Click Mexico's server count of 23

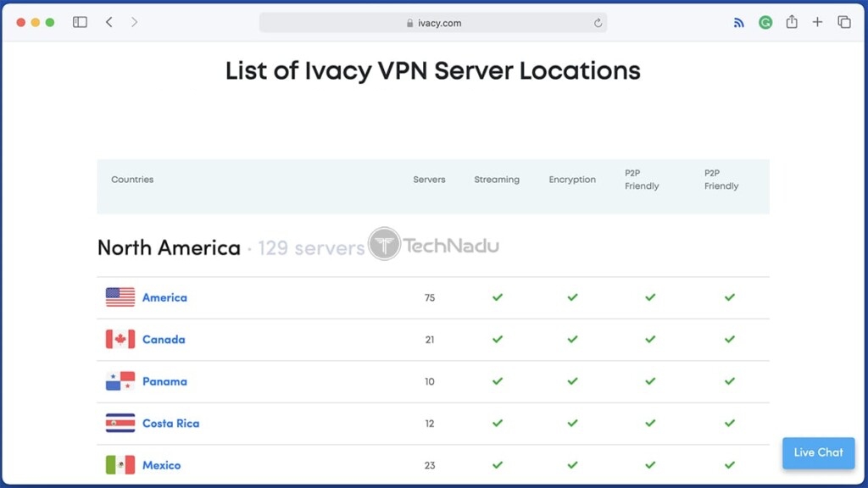[430, 465]
